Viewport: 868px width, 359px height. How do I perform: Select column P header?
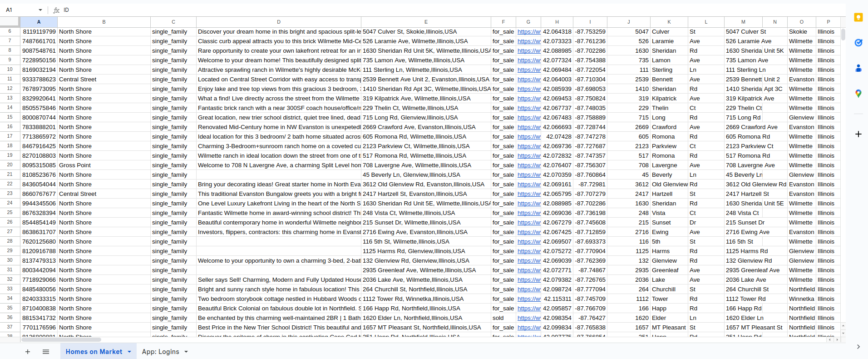pyautogui.click(x=828, y=22)
